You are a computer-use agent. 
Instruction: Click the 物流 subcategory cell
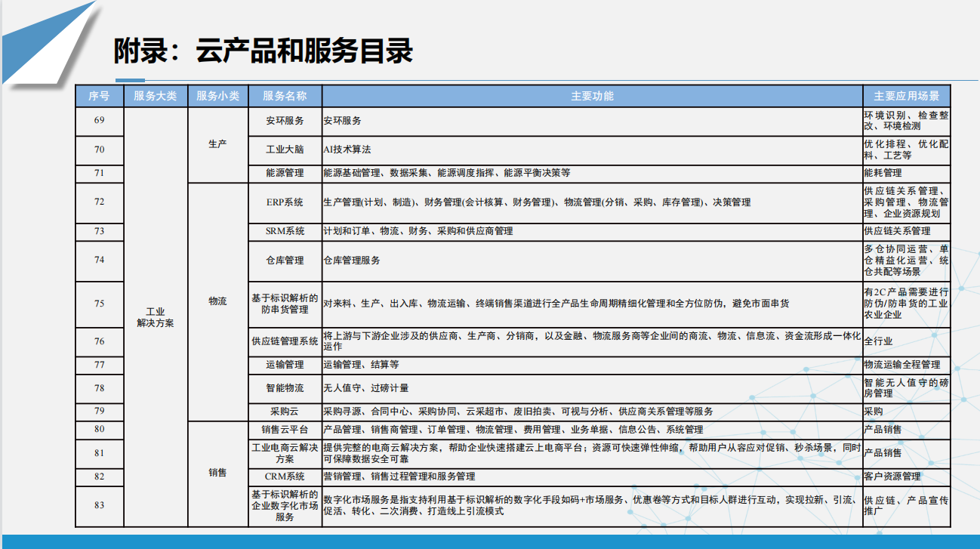point(217,301)
